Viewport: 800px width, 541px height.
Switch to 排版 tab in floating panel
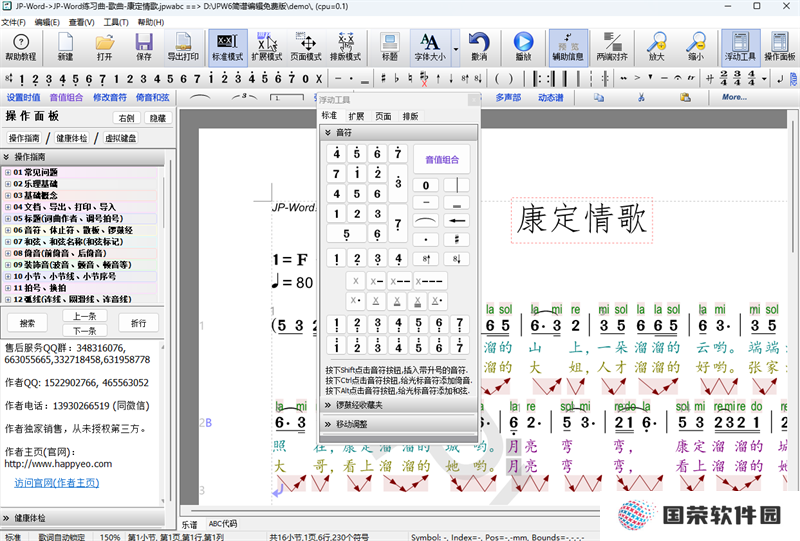pyautogui.click(x=410, y=116)
